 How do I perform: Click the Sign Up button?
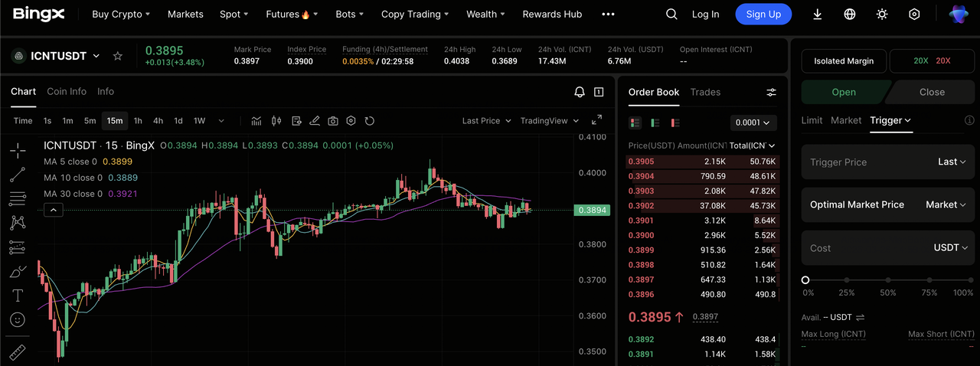(x=763, y=15)
